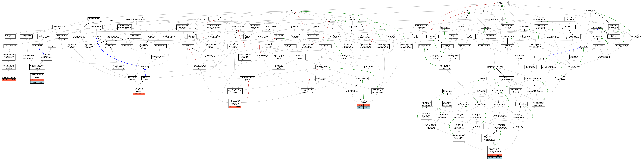Select the 'lipid oxidation' node
The height and width of the screenshot is (160, 644).
[369, 67]
